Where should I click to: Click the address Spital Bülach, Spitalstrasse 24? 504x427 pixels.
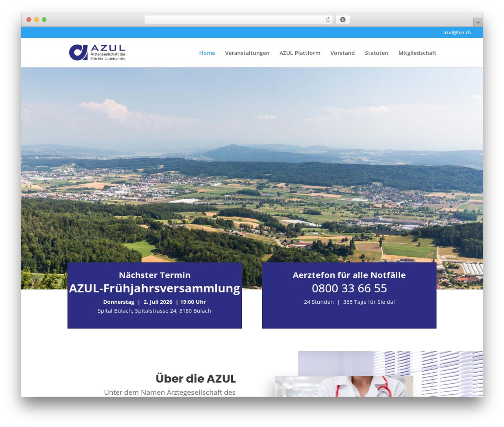click(155, 311)
